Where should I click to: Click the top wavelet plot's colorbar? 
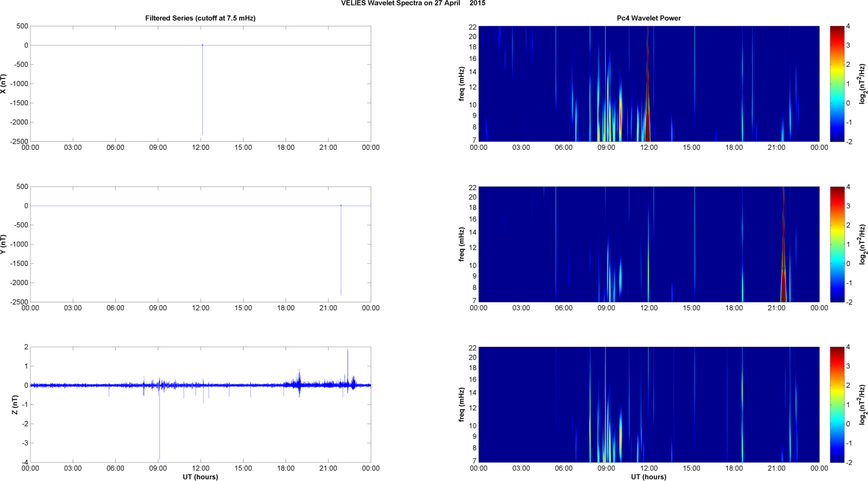pos(837,84)
